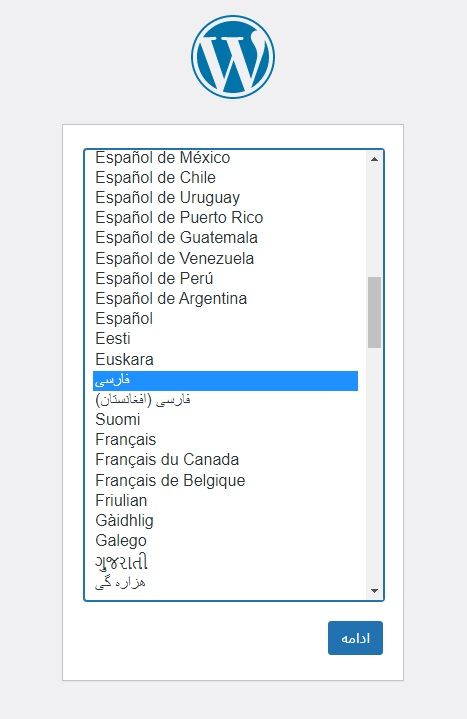Viewport: 467px width, 719px height.
Task: Click the scrollbar down arrow
Action: coord(374,591)
